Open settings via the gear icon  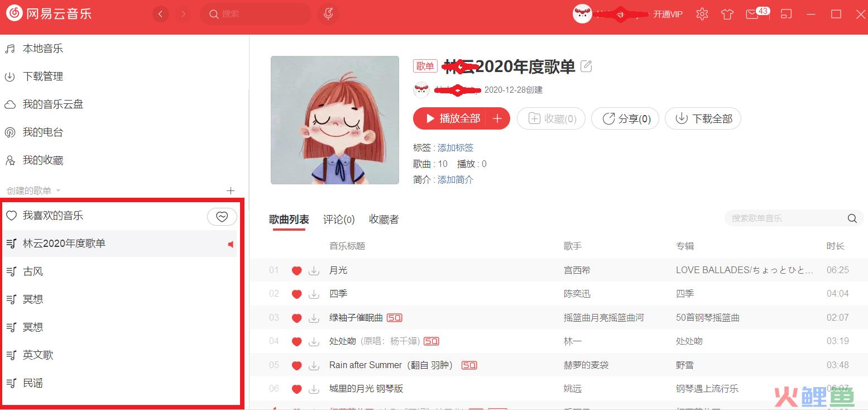pos(702,14)
